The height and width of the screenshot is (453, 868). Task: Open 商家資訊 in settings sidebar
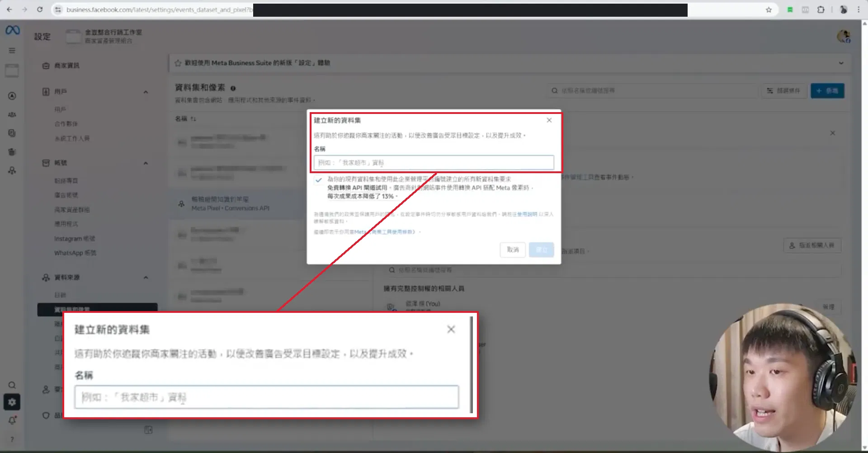66,66
